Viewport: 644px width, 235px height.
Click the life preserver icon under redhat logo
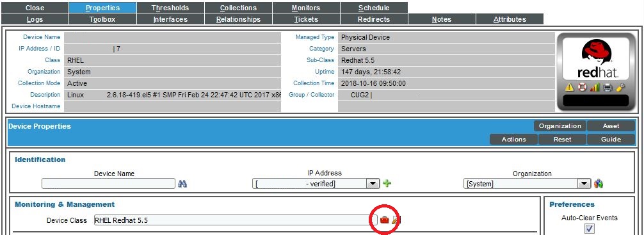coord(582,87)
